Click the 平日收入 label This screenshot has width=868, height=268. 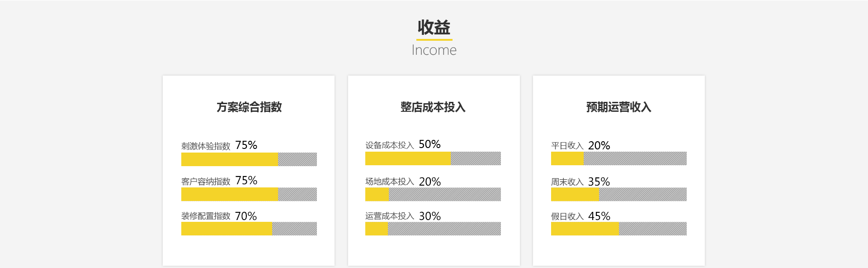(x=567, y=146)
